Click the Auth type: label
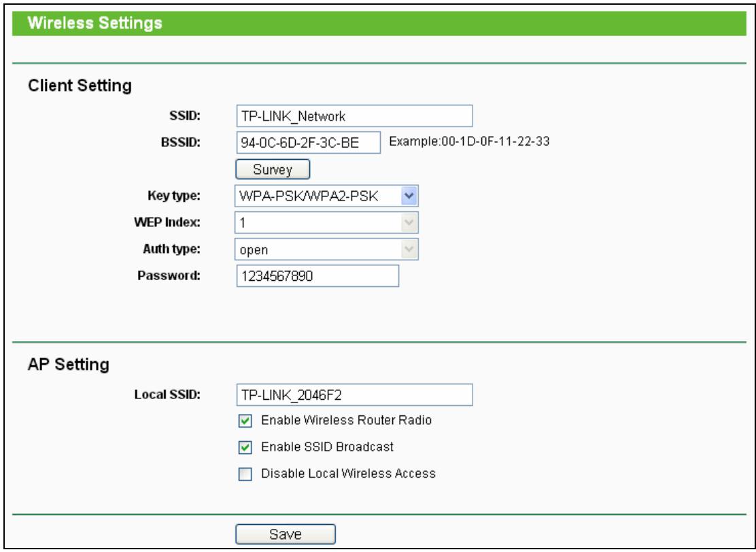756x552 pixels. [171, 249]
